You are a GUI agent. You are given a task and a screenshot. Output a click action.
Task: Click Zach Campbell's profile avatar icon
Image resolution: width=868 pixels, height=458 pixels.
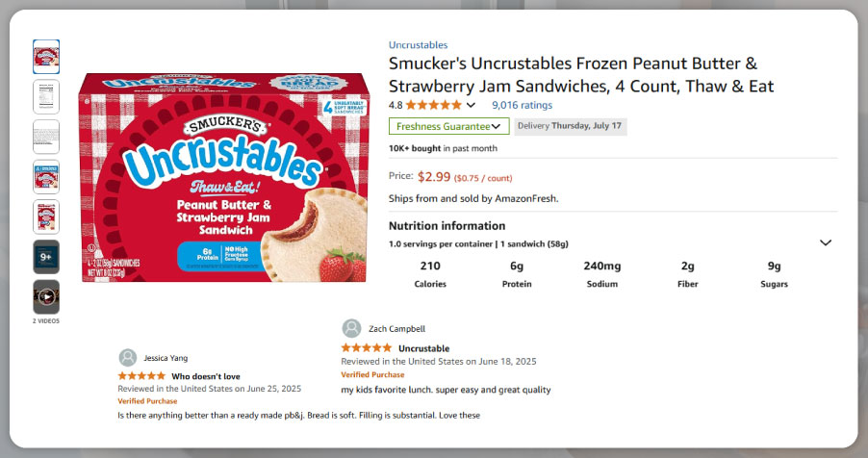click(x=351, y=328)
